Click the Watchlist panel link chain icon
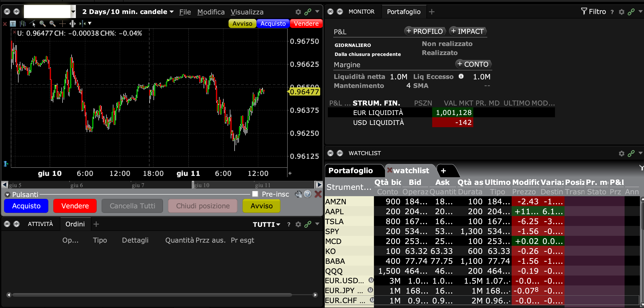This screenshot has height=308, width=644. click(631, 153)
